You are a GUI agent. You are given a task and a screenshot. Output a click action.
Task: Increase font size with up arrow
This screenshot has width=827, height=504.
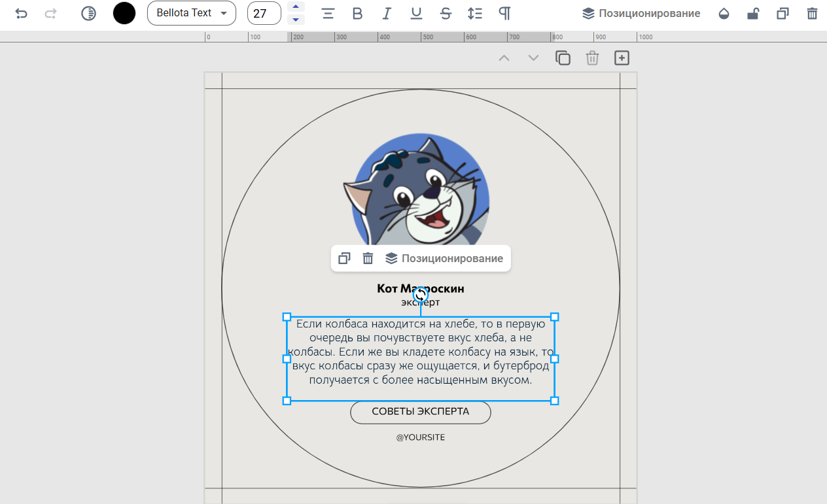tap(296, 7)
